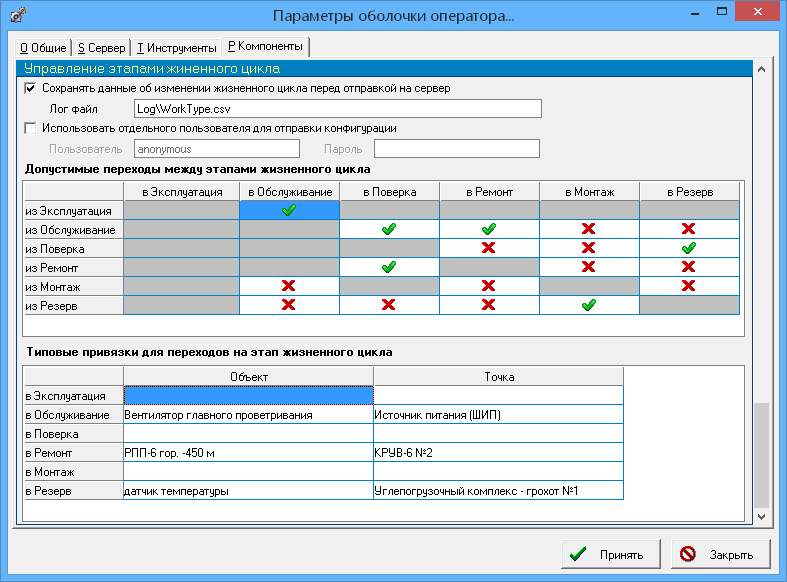Select Объект cell for в Эксплуатация row
The height and width of the screenshot is (582, 787).
pos(248,395)
